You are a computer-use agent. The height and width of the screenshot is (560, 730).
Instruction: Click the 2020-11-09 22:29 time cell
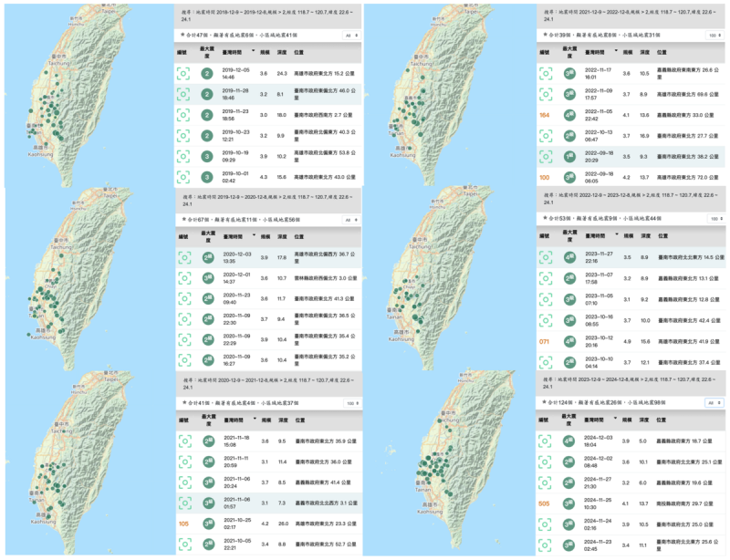click(236, 339)
